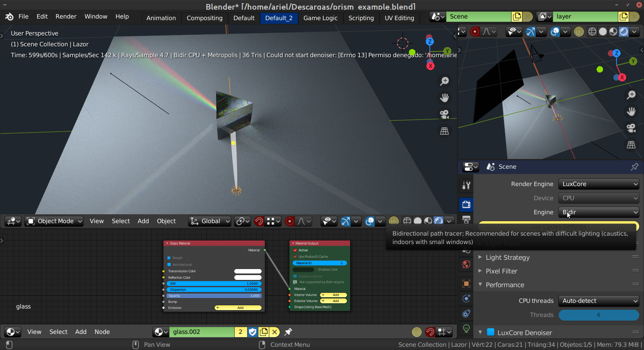Click the Transmission Color swatch
644x350 pixels.
[x=248, y=271]
